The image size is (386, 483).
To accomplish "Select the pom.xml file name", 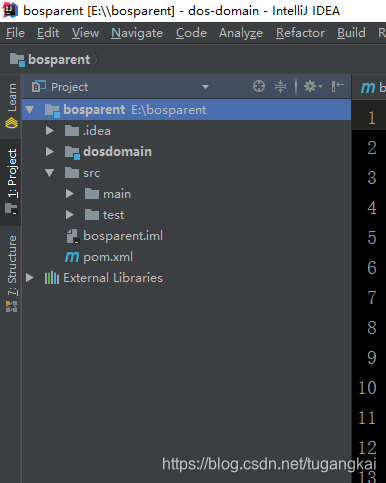I will (108, 257).
